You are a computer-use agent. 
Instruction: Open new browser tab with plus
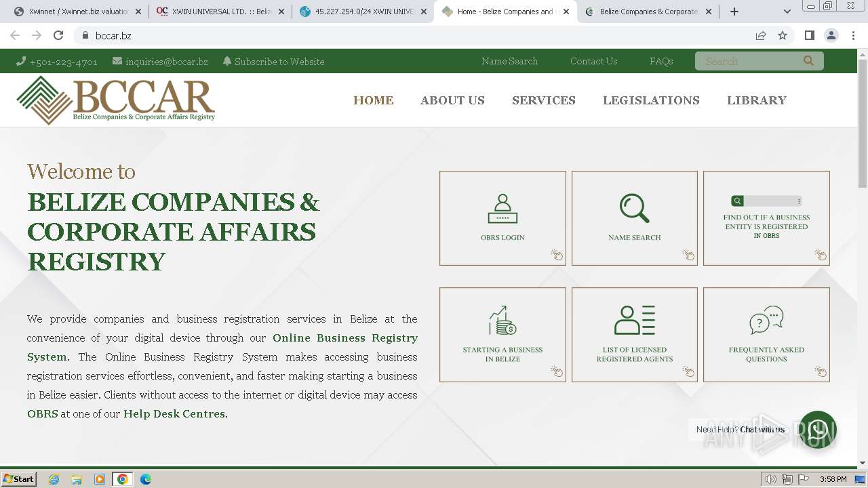click(x=734, y=12)
